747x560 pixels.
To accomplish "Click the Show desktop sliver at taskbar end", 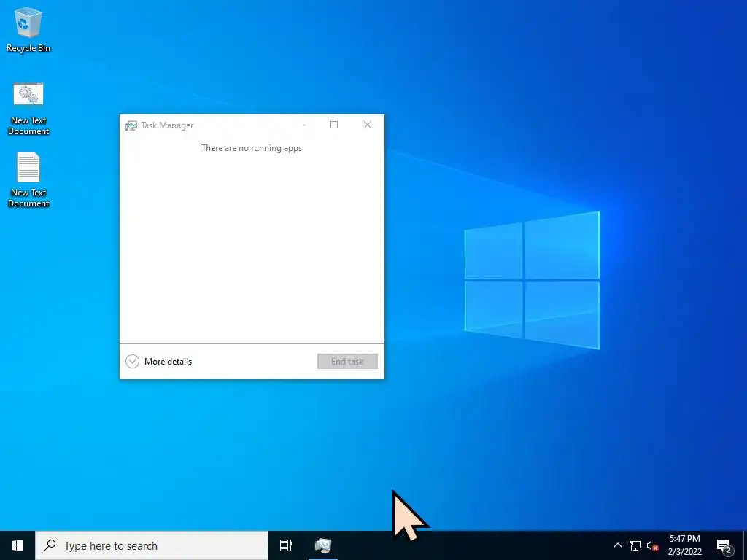I will tap(745, 545).
